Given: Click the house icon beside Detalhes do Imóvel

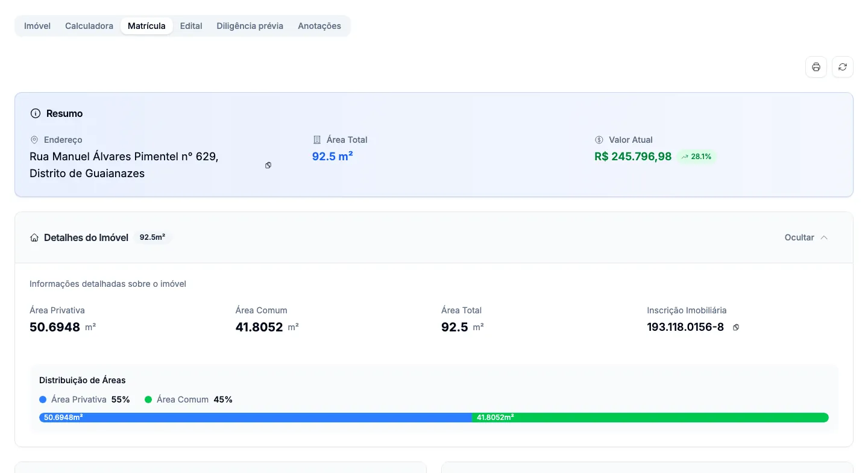Looking at the screenshot, I should [34, 238].
